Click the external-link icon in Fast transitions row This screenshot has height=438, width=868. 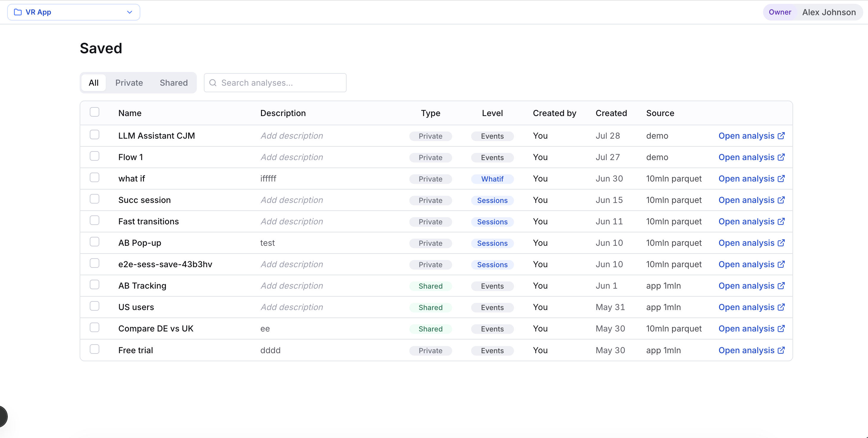[781, 221]
